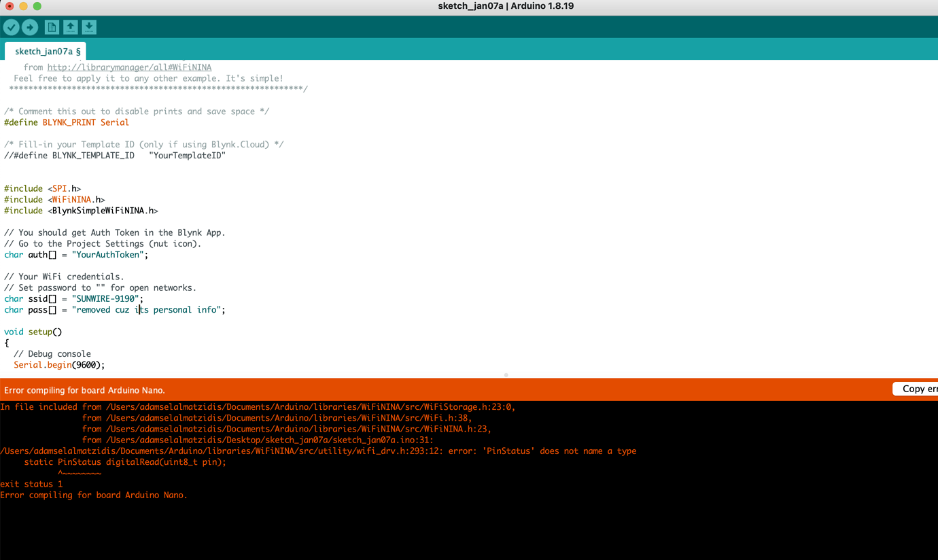Click the Open sketch up-arrow icon
The width and height of the screenshot is (938, 560).
click(x=71, y=27)
